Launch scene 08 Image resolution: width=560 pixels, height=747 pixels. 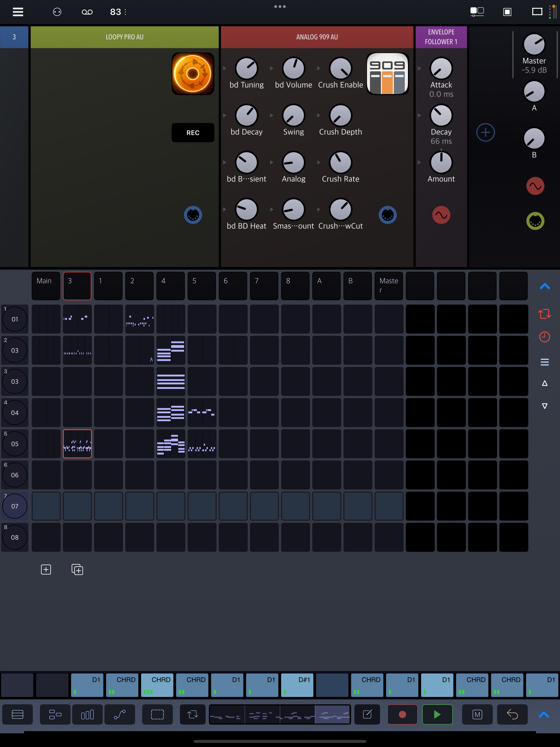14,537
